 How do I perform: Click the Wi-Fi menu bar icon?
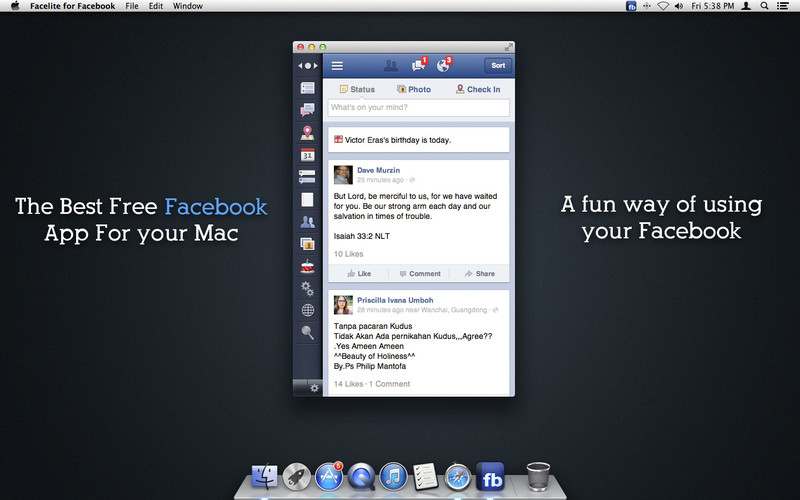click(x=663, y=6)
